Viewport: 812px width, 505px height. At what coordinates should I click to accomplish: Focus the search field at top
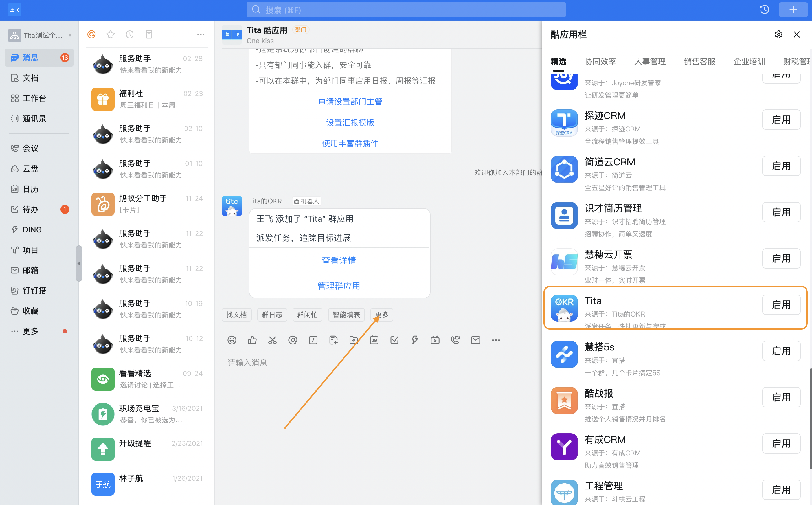point(406,10)
